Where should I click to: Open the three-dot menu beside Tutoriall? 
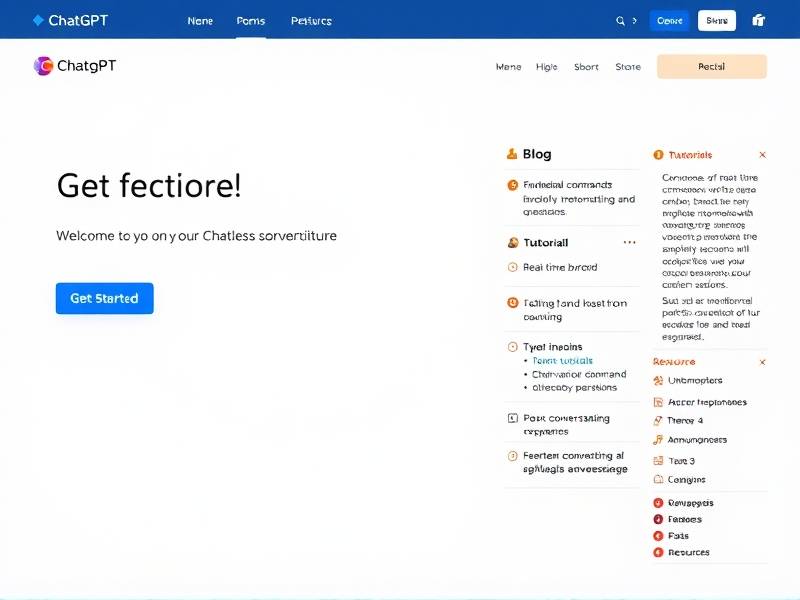629,243
